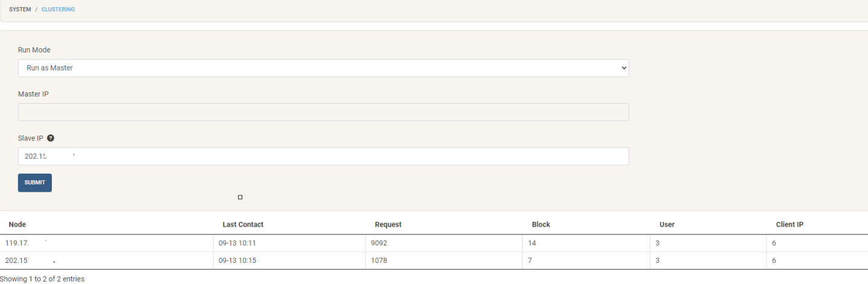
Task: Click the Slave IP help question mark icon
Action: 51,138
